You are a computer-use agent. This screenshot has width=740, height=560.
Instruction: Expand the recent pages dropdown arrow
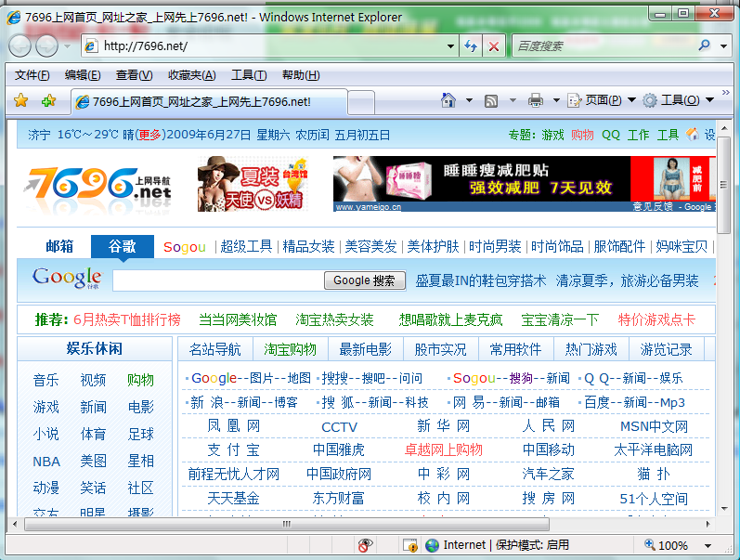pyautogui.click(x=67, y=46)
